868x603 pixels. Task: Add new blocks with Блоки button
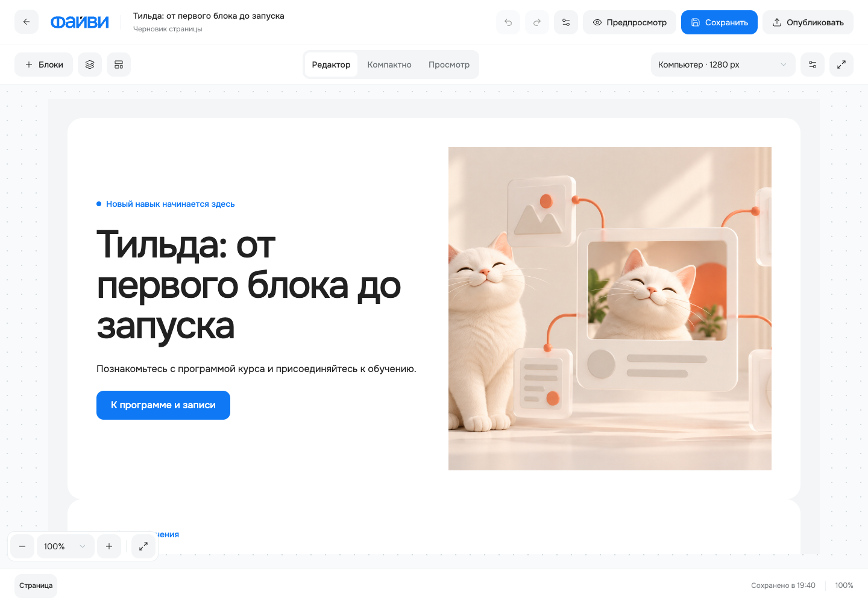(x=43, y=65)
